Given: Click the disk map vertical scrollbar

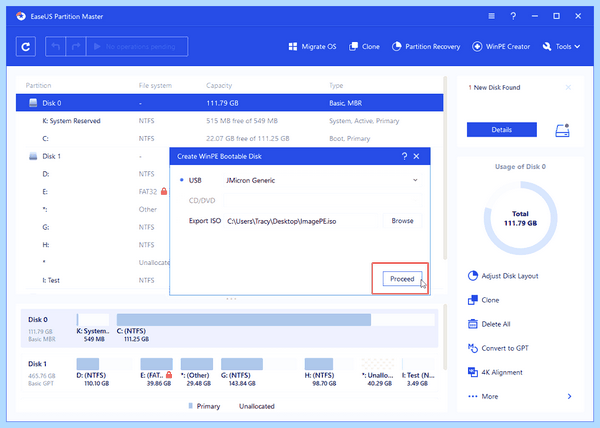Looking at the screenshot, I should coord(445,337).
